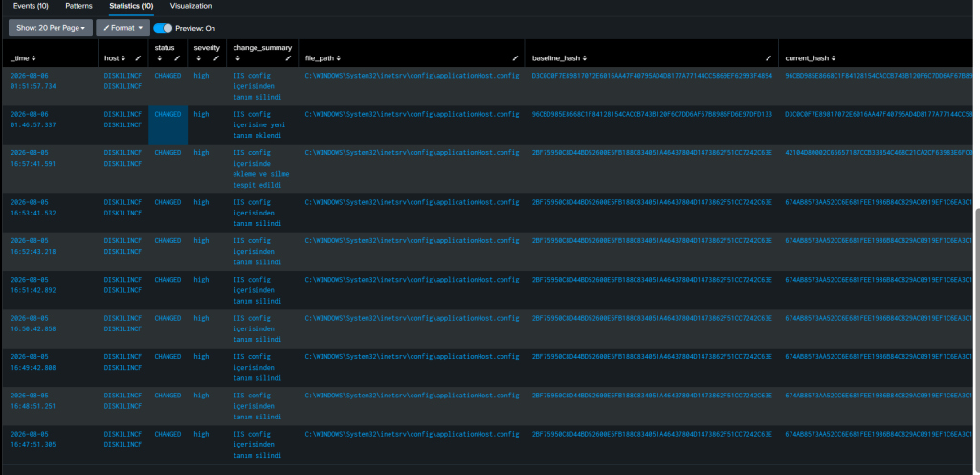
Task: Sort results by the file_path column
Action: pos(323,58)
